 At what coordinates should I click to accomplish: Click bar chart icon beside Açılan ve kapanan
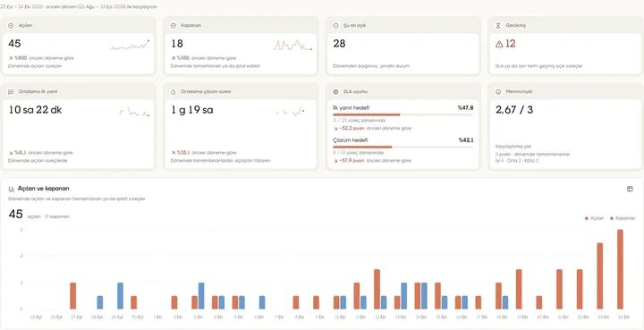[12, 189]
